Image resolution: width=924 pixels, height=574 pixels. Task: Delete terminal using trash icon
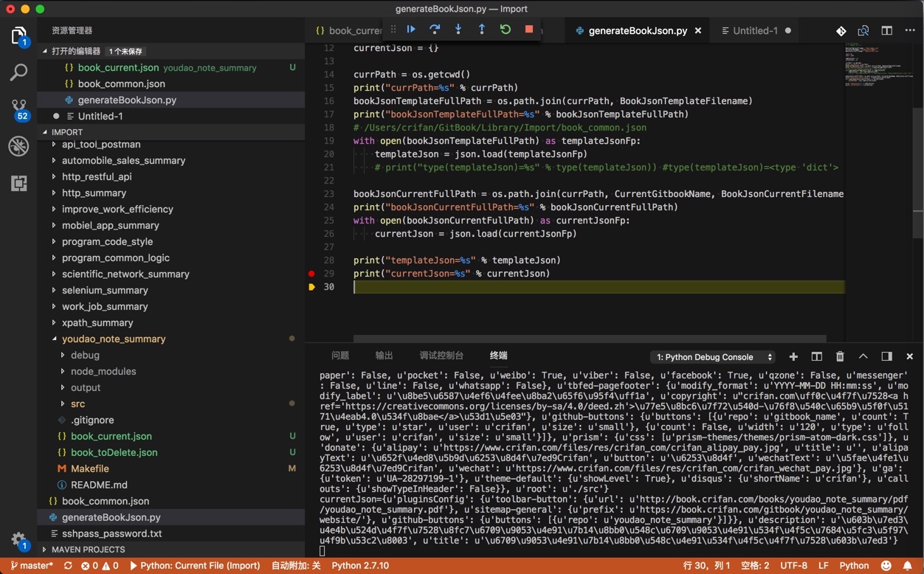(840, 356)
